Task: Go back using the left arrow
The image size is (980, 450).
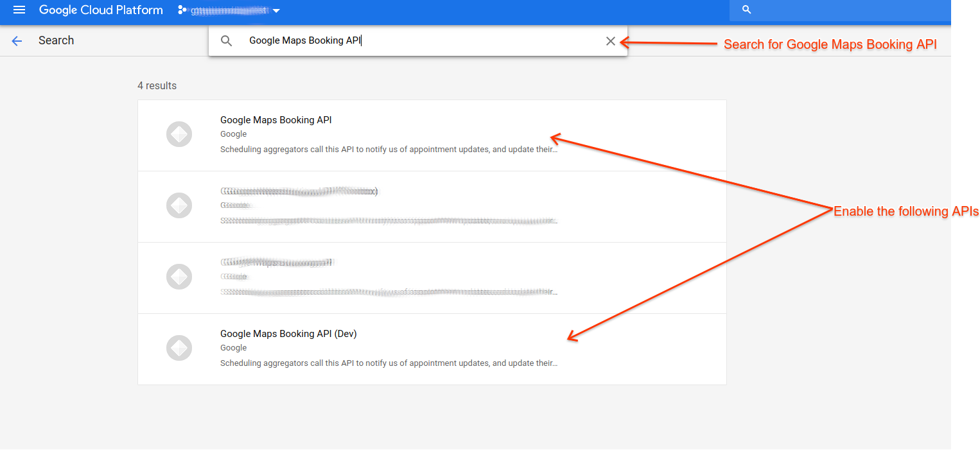Action: point(17,41)
